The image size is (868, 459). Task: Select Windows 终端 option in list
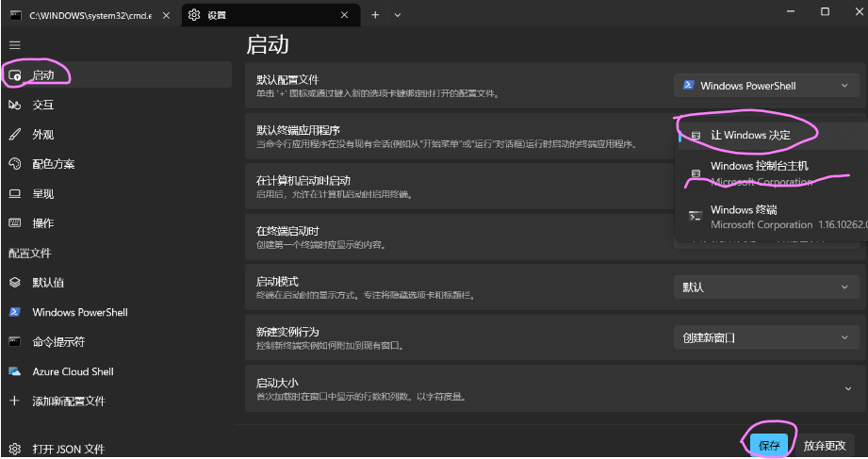772,217
